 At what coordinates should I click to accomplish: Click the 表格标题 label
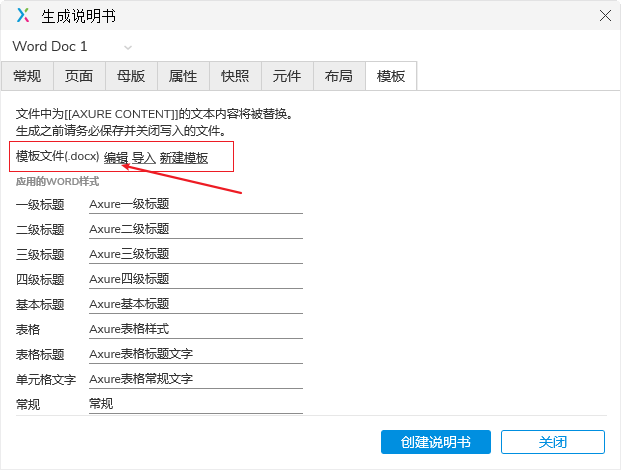tap(40, 355)
